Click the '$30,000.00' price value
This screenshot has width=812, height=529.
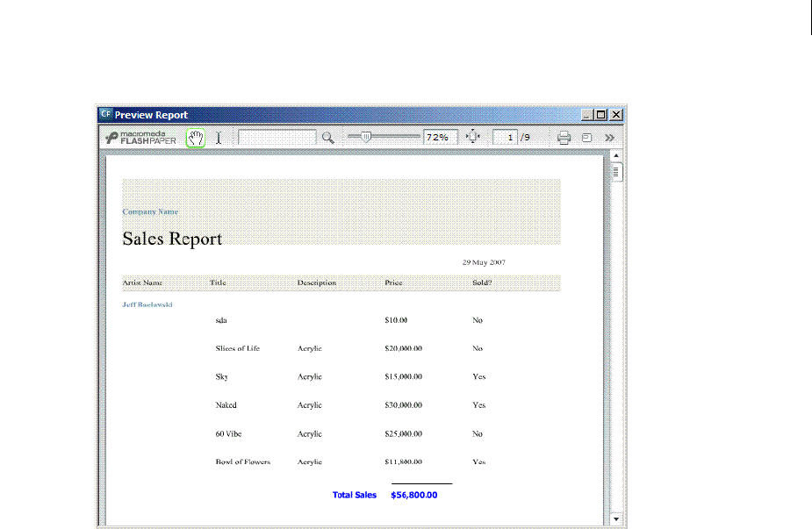(x=404, y=405)
